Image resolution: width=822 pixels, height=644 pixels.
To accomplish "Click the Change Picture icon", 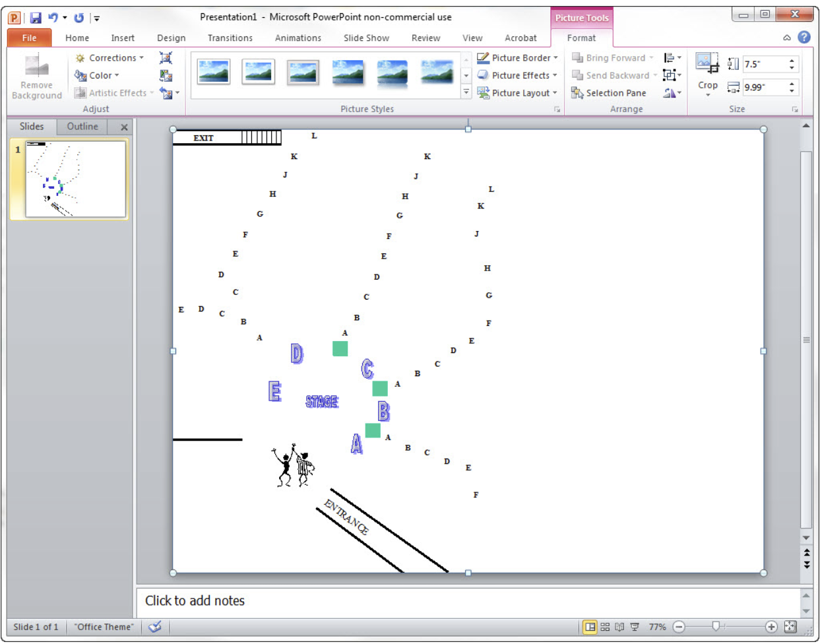I will click(166, 75).
